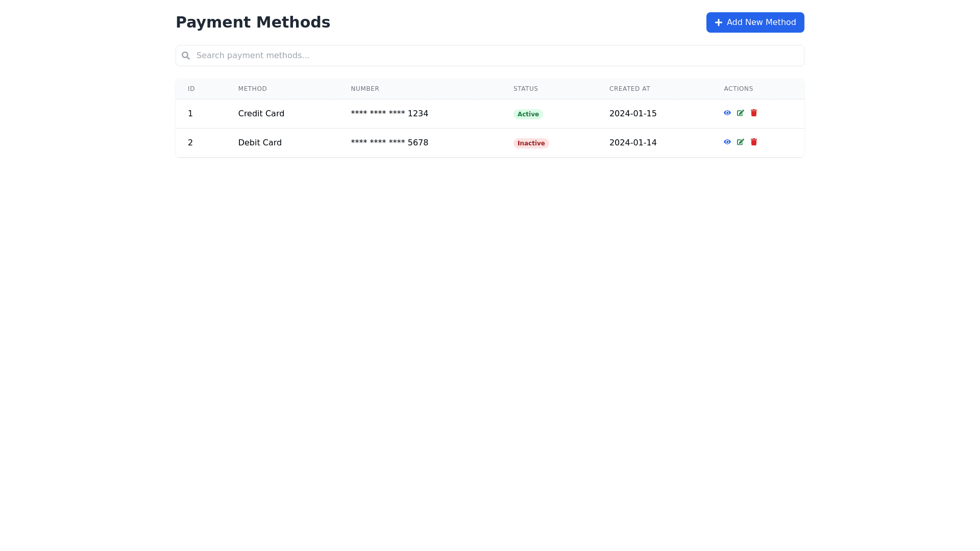
Task: Select the Debit Card method name
Action: pyautogui.click(x=259, y=143)
